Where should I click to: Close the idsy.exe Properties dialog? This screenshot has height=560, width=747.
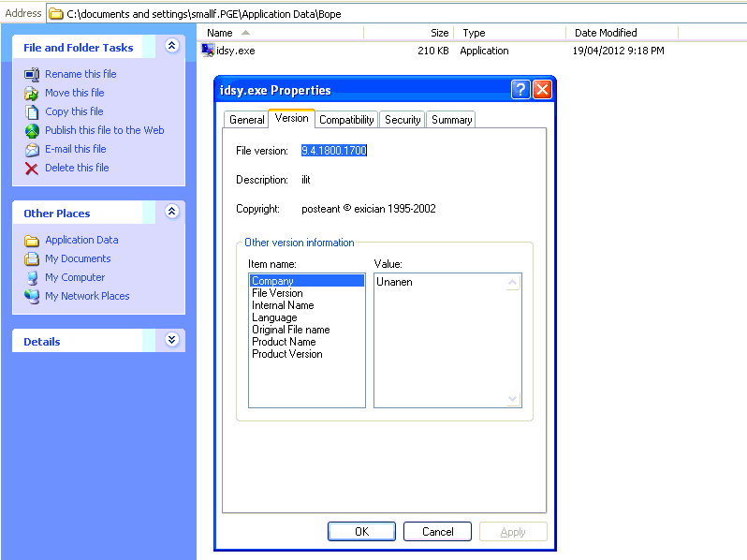[542, 89]
